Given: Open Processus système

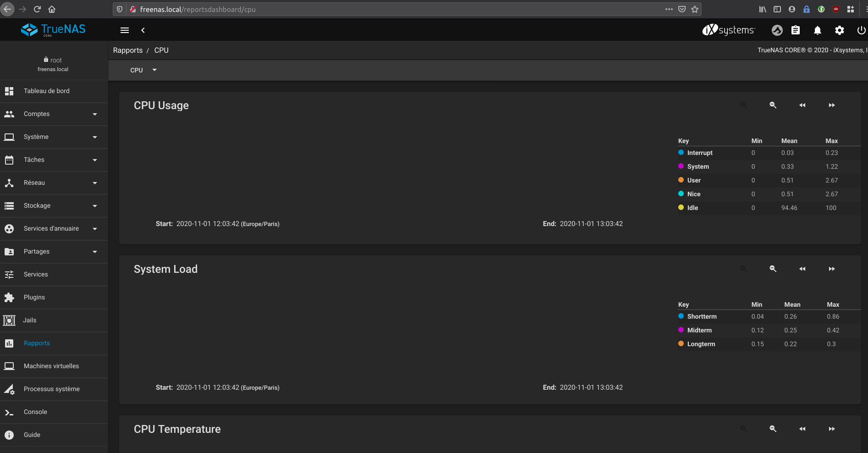Looking at the screenshot, I should point(54,389).
